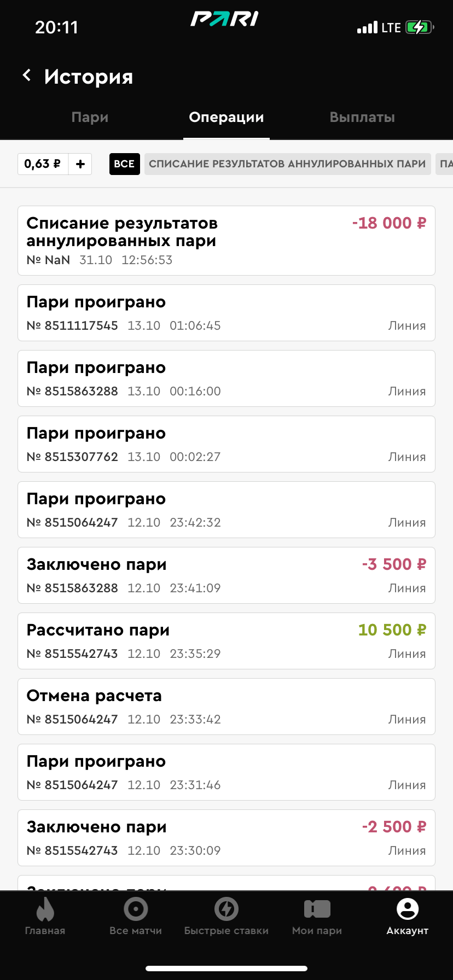
Task: Open the -18 000 ₽ списание entry
Action: coord(226,241)
